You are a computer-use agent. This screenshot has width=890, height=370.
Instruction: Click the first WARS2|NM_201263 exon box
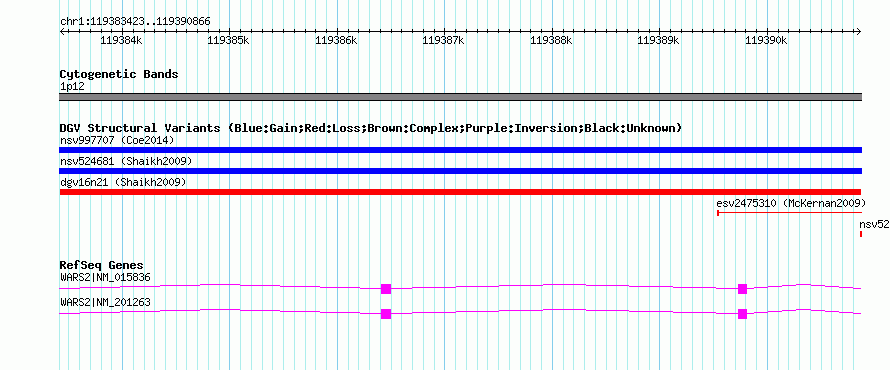[x=386, y=314]
